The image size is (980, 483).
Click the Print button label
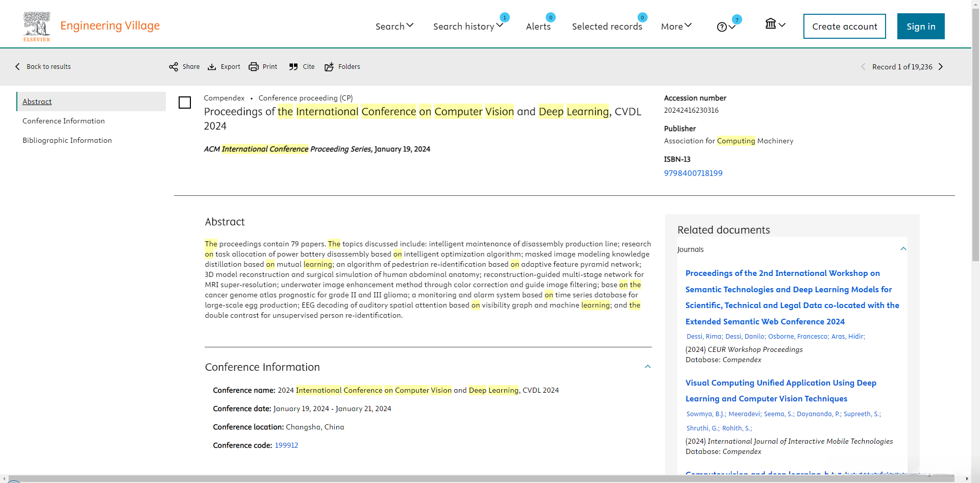(x=269, y=67)
